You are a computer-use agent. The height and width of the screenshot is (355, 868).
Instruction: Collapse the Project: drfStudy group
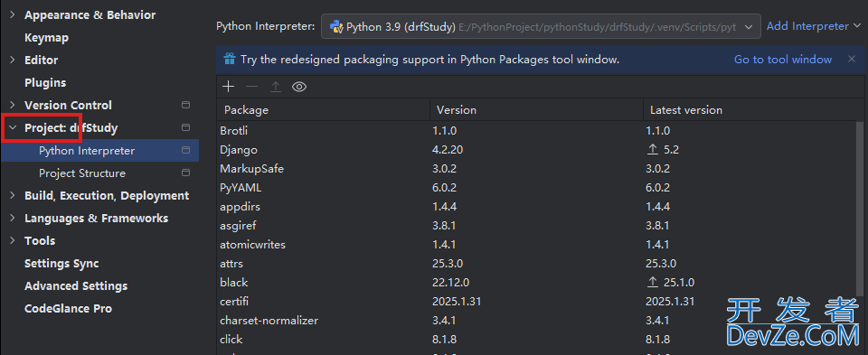pos(12,127)
